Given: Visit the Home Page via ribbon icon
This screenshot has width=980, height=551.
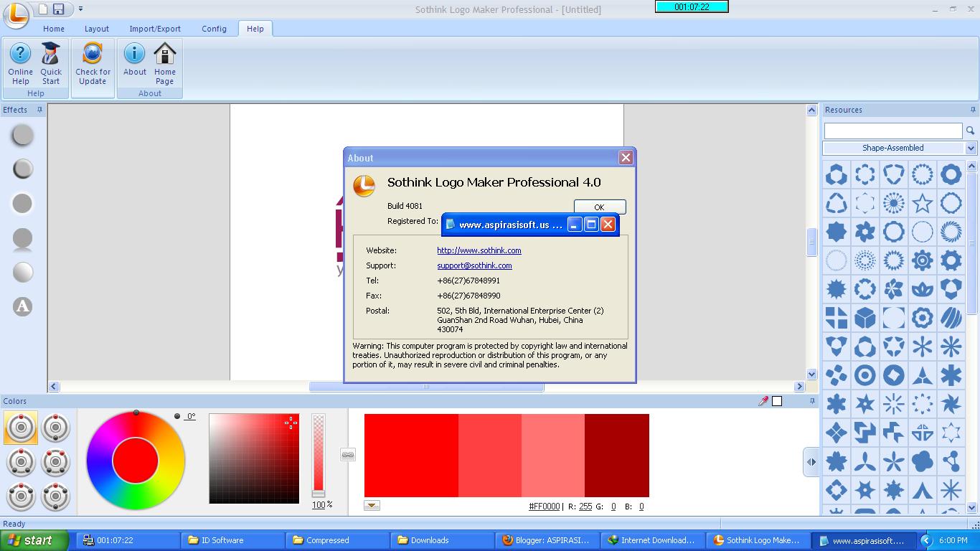Looking at the screenshot, I should tap(165, 64).
